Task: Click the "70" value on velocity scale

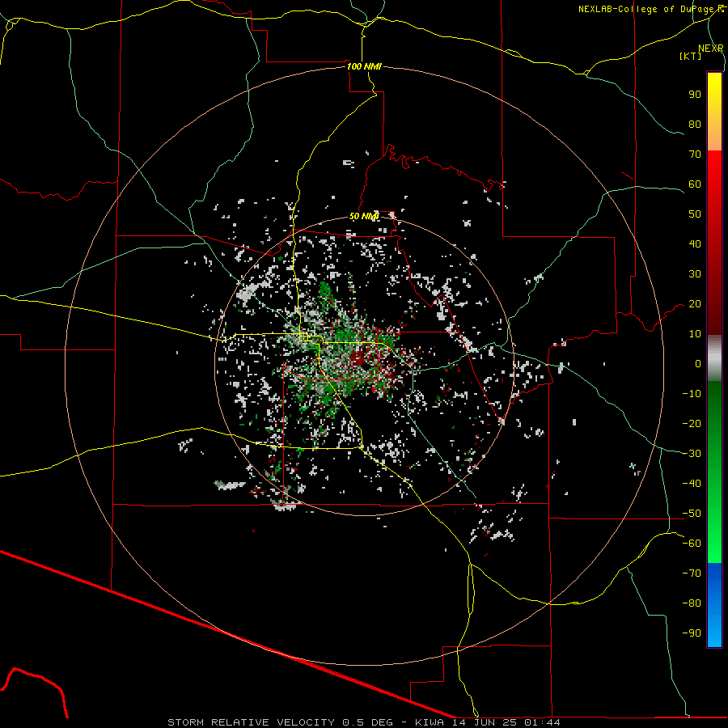Action: 695,154
